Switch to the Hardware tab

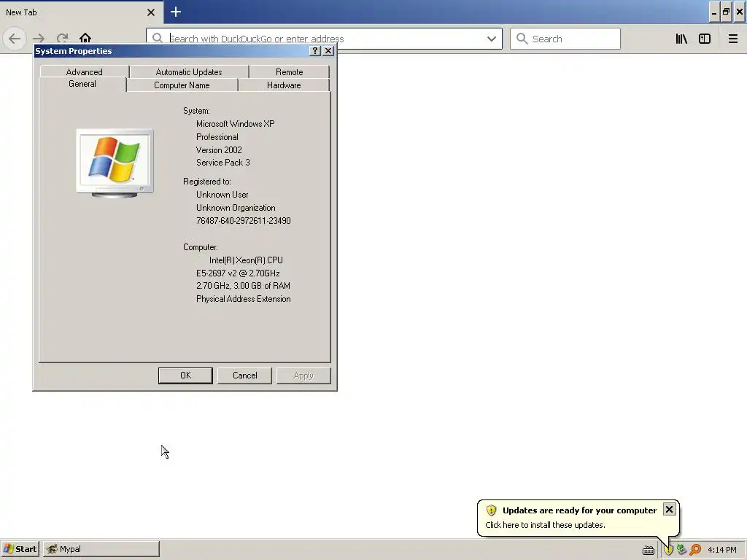pyautogui.click(x=284, y=85)
